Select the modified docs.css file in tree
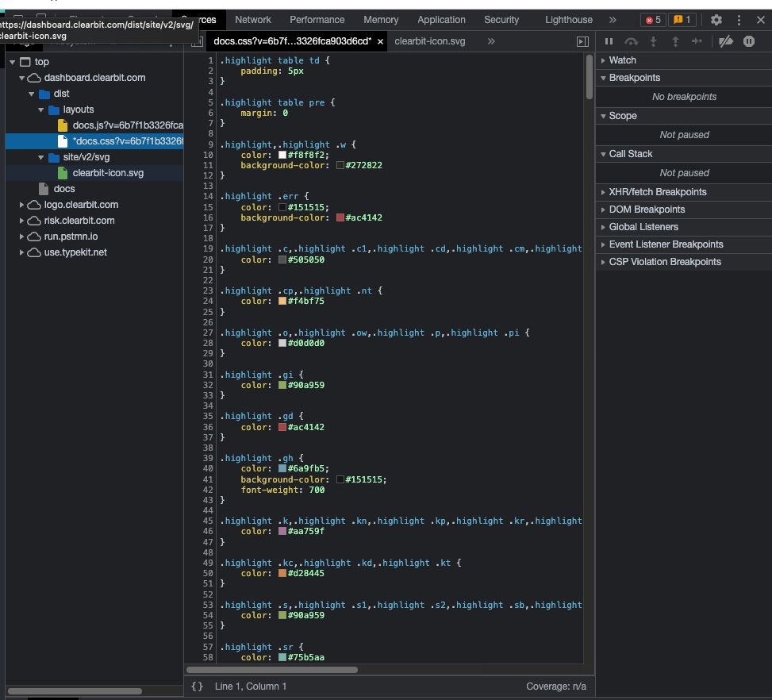This screenshot has width=772, height=700. click(x=94, y=141)
